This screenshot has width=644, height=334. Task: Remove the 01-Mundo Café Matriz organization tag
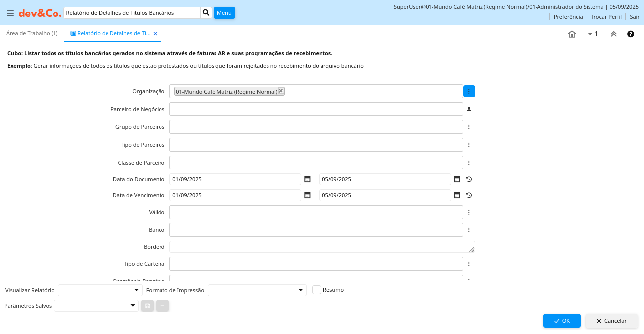281,91
